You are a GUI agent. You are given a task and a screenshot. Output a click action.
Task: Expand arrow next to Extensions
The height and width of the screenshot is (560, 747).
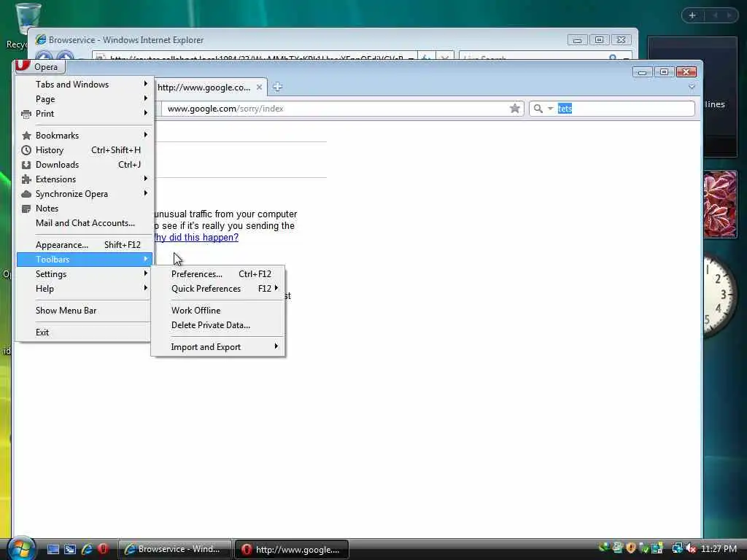[146, 179]
